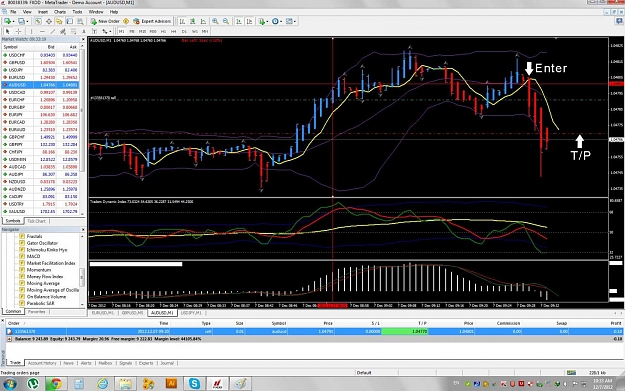Close the Market Watch panel

[83, 39]
